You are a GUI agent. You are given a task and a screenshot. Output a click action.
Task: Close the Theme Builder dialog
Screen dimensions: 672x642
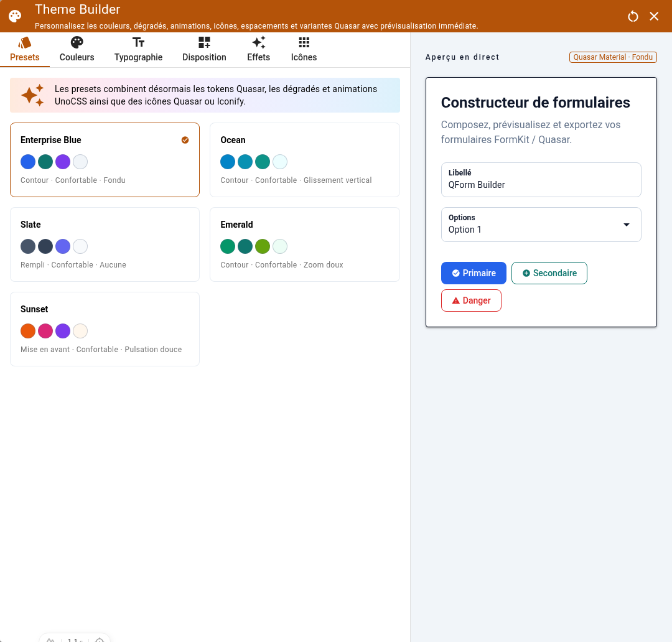point(653,16)
